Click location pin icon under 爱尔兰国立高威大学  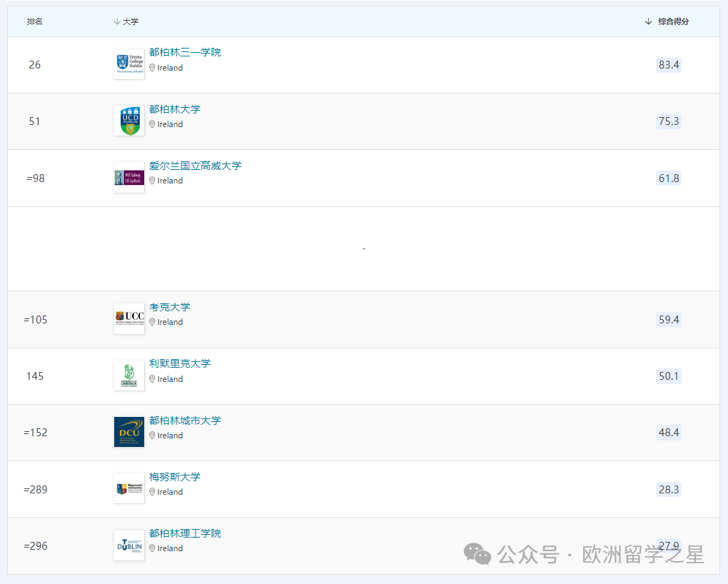point(152,181)
